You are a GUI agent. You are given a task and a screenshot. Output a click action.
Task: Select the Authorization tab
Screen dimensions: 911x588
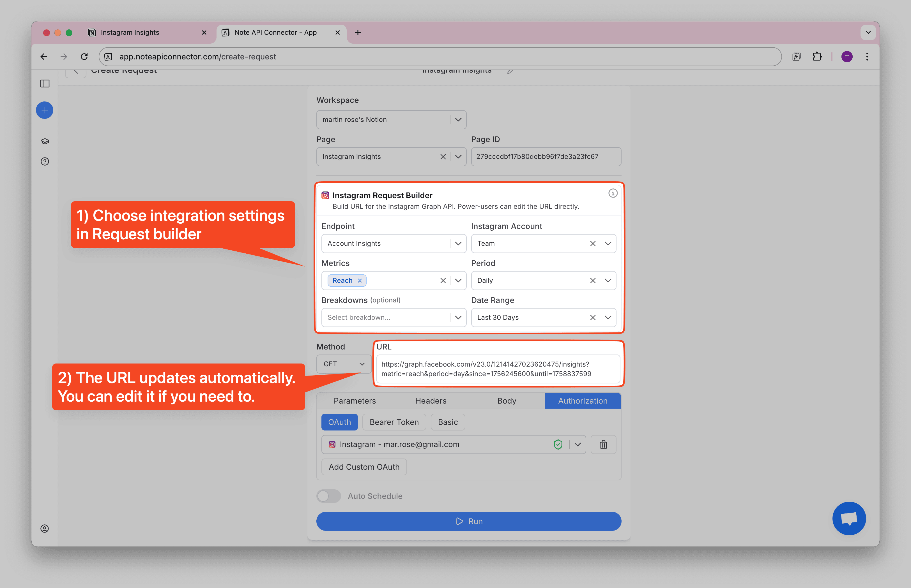583,401
